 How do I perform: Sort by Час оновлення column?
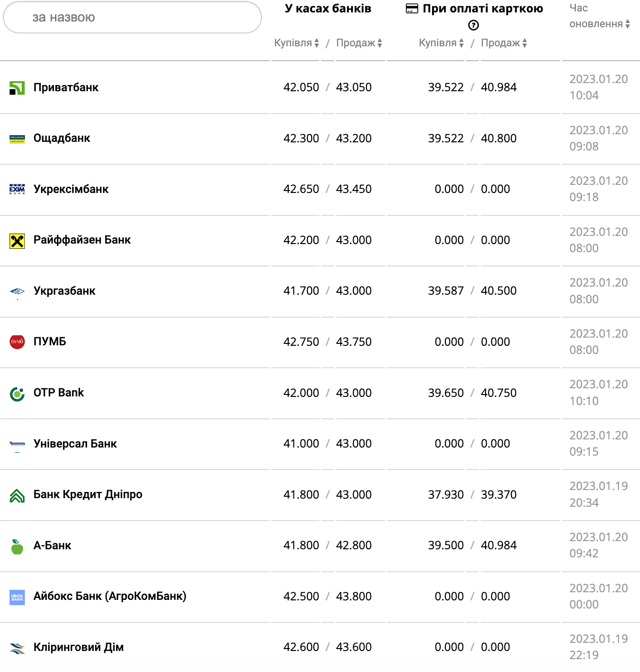(x=599, y=24)
